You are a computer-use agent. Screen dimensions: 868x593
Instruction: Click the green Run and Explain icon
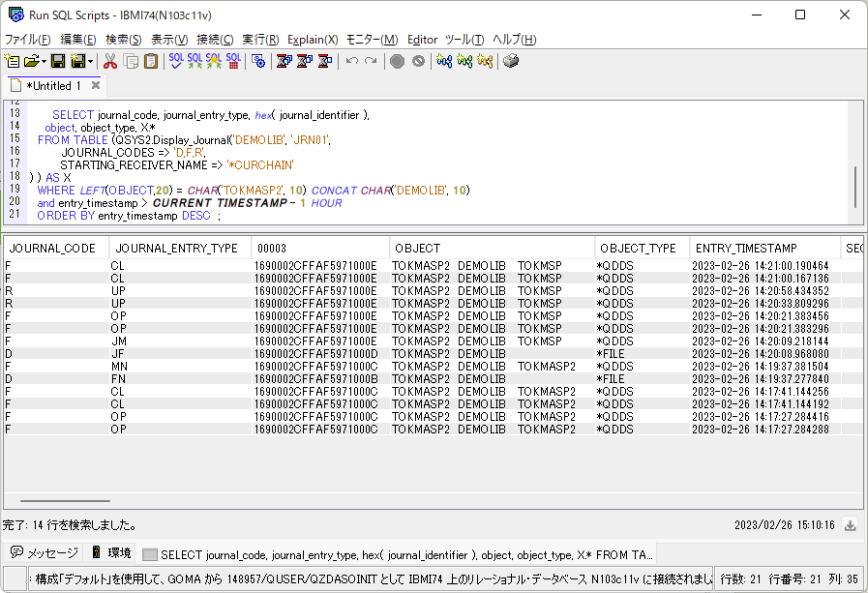pos(464,61)
